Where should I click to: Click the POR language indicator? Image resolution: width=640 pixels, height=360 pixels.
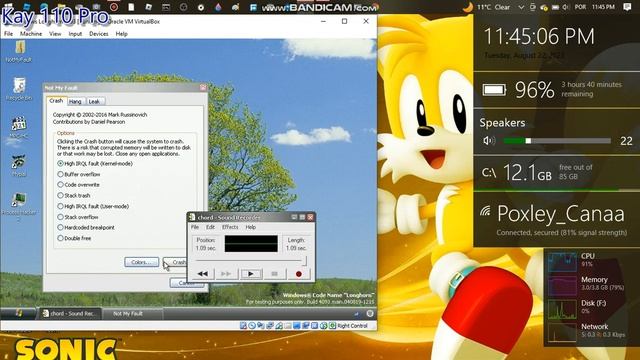pos(580,7)
